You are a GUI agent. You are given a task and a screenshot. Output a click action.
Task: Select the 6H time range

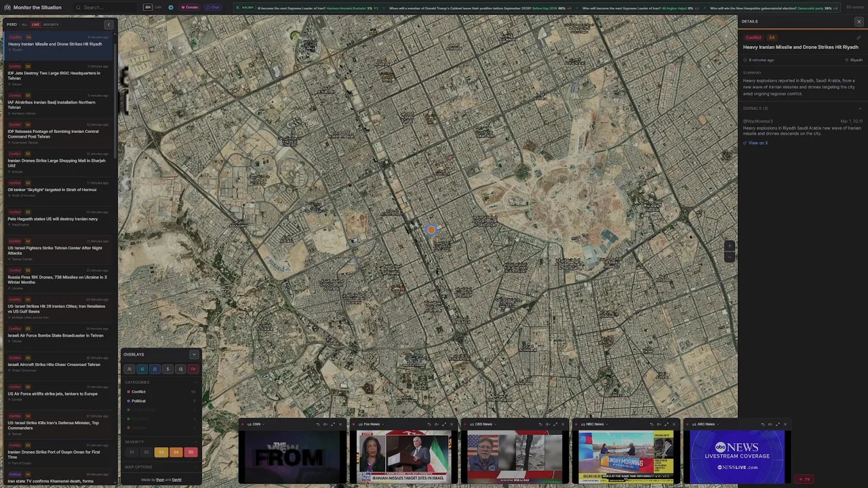click(x=148, y=7)
